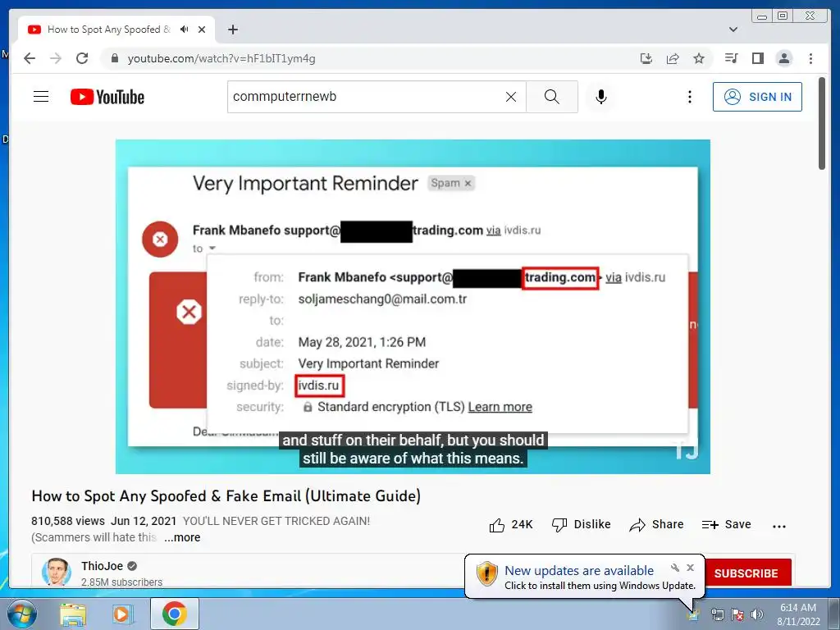
Task: Click the Dislike button
Action: (582, 524)
